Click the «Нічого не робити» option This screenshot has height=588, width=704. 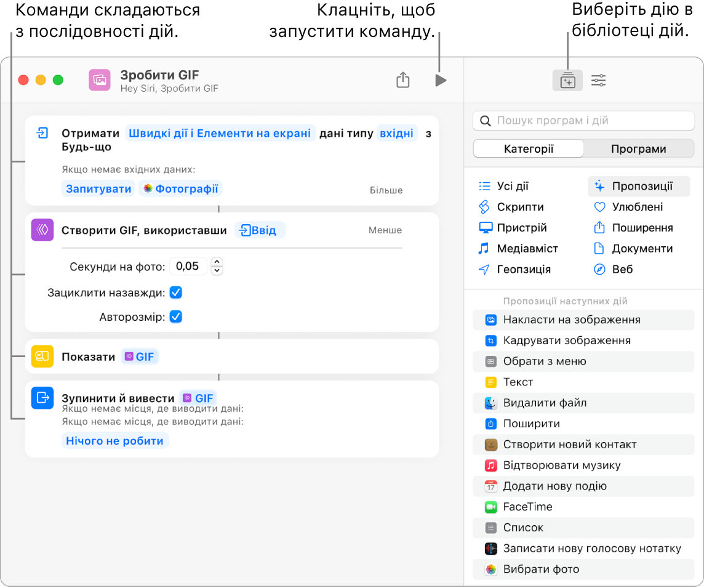[x=114, y=440]
